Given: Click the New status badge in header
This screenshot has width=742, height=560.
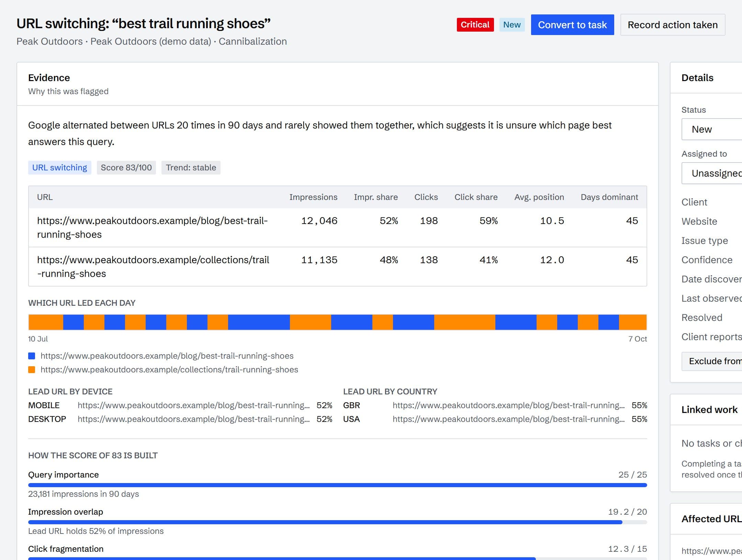Looking at the screenshot, I should click(512, 25).
